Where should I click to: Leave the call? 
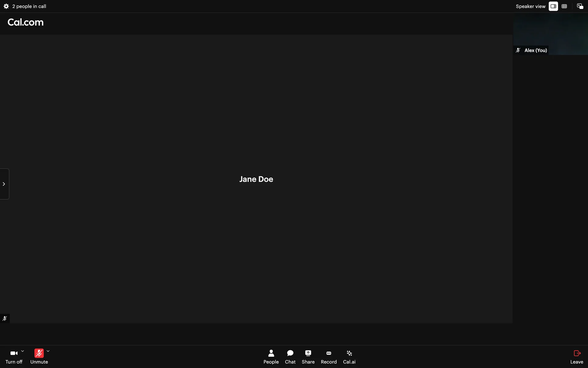577,357
